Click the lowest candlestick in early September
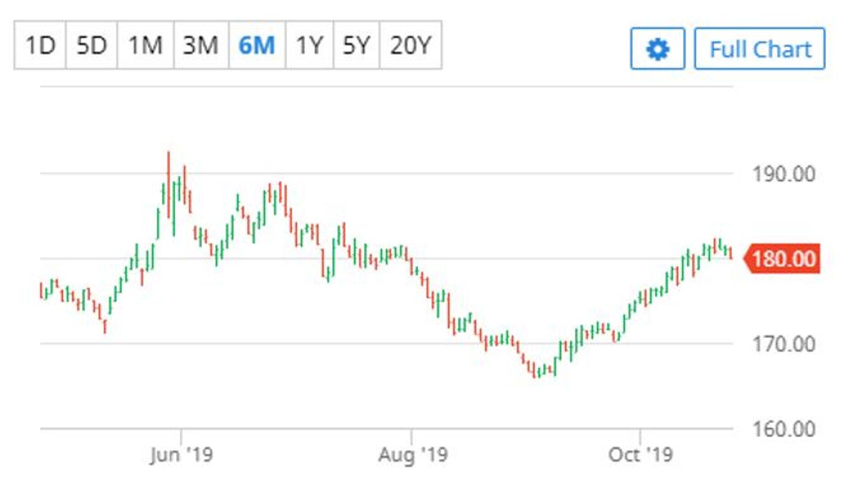Image resolution: width=868 pixels, height=489 pixels. coord(535,373)
